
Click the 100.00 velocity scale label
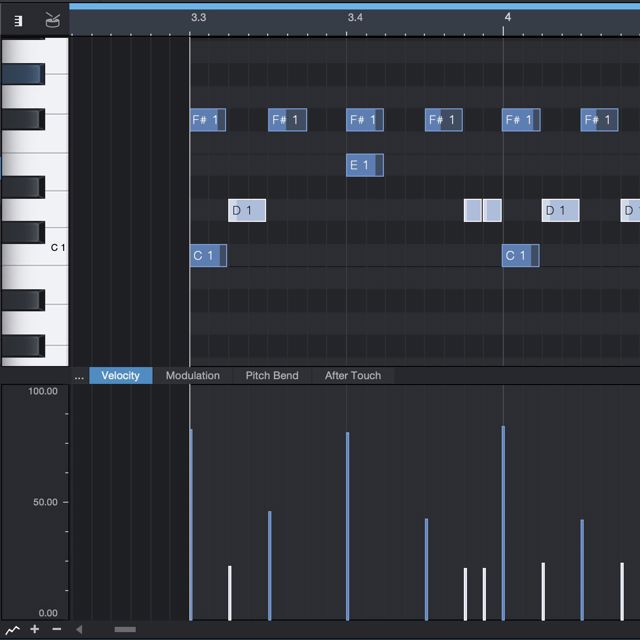(x=42, y=391)
